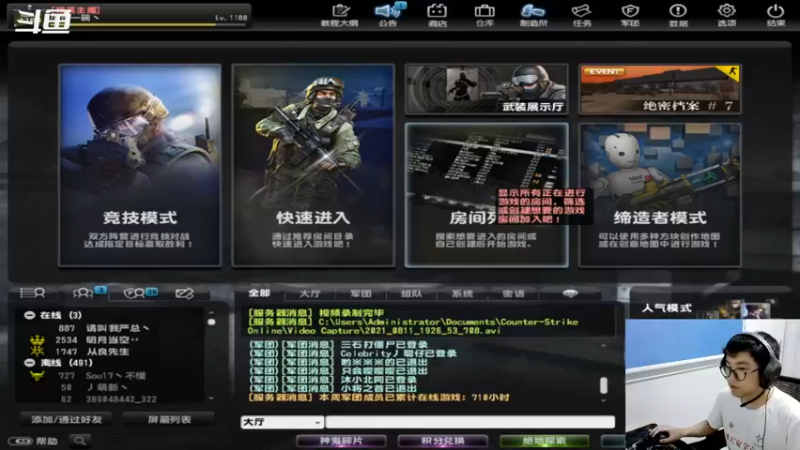The height and width of the screenshot is (450, 800).
Task: Click the magnifier search icon near 帮助
Action: pos(80,440)
